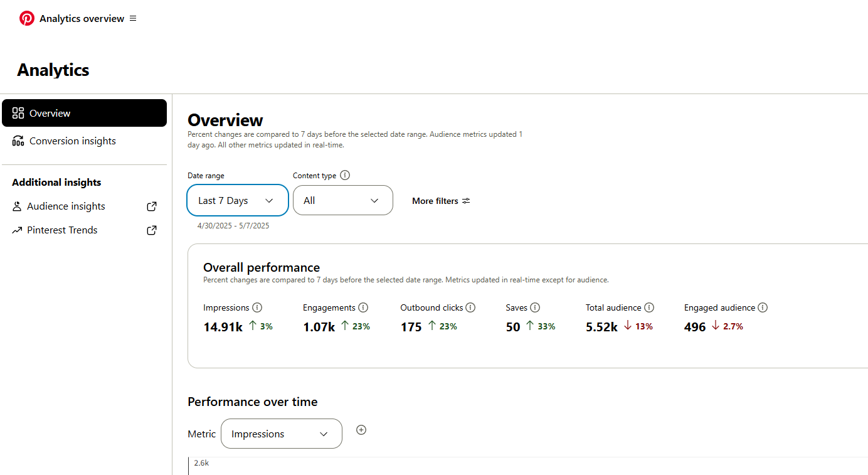
Task: Click the Outbound clicks info icon
Action: [470, 307]
